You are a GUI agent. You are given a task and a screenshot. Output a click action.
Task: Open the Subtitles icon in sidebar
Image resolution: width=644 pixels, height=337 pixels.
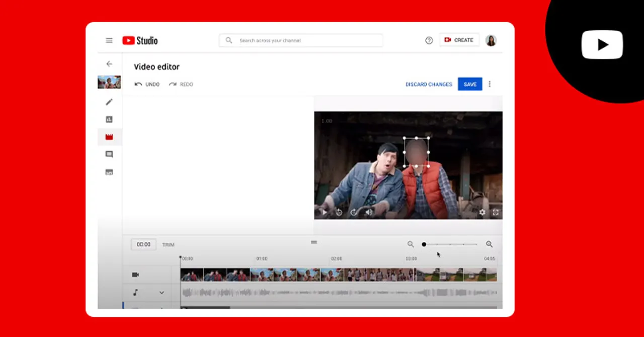(x=109, y=172)
